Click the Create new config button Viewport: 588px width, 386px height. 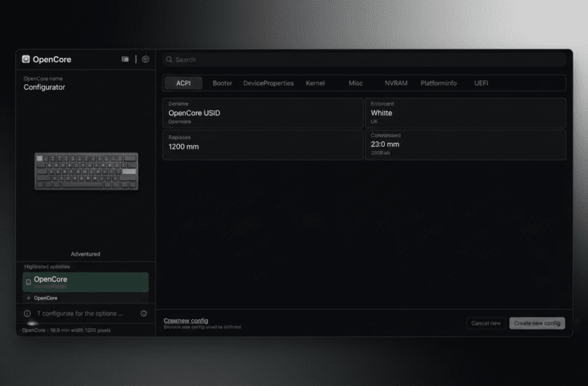coord(537,323)
